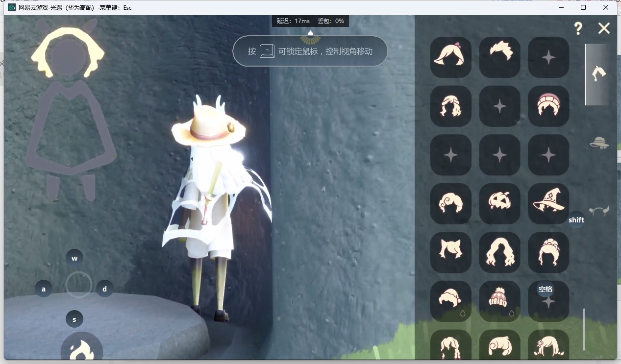Viewport: 621px width, 364px height.
Task: Collapse the hint bar using top arrow
Action: 310,33
